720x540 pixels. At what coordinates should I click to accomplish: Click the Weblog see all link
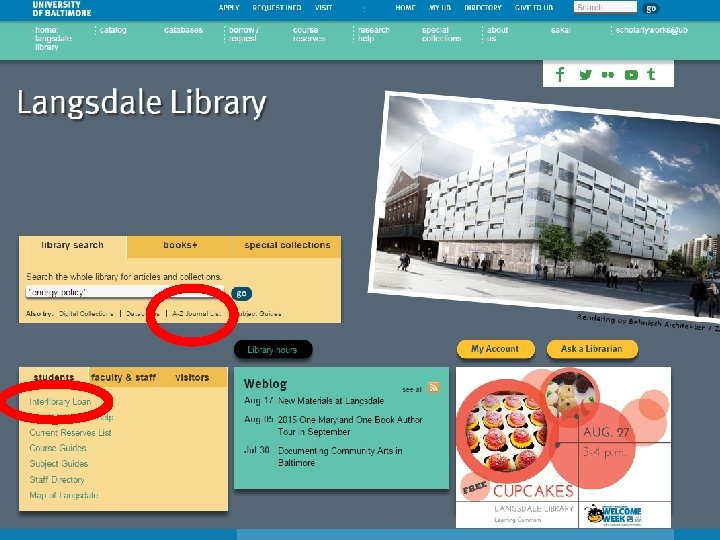click(412, 389)
